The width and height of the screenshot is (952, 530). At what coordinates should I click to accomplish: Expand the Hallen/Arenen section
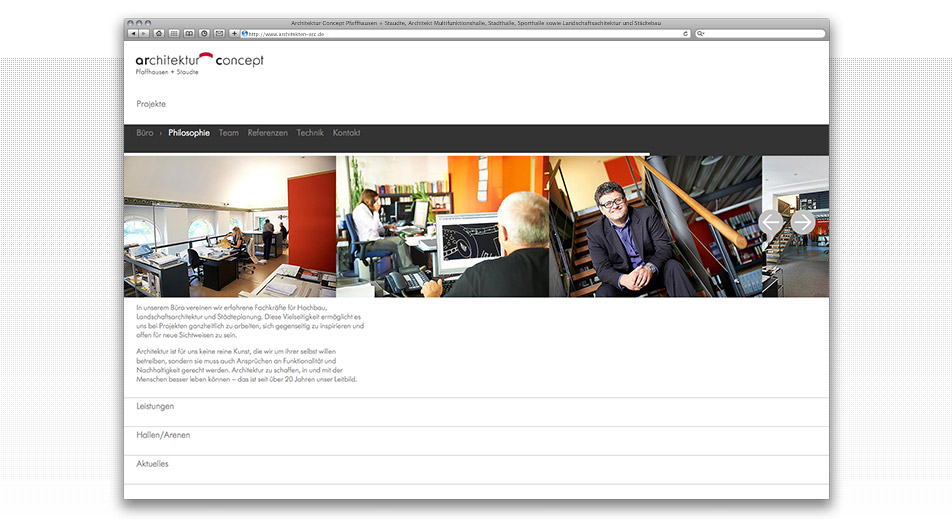pos(163,435)
